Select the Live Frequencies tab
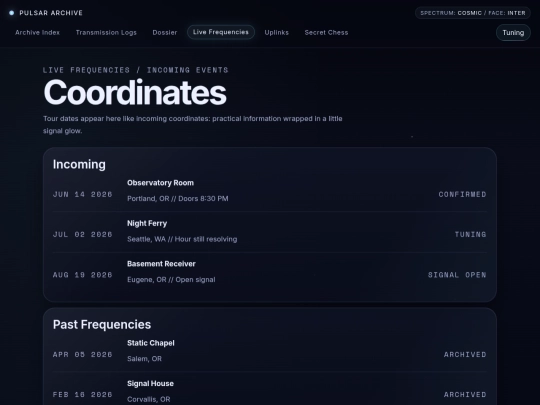The image size is (540, 405). [221, 32]
